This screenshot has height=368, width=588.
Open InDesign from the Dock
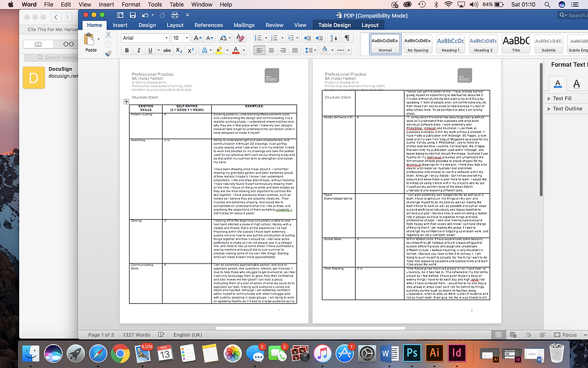(x=457, y=353)
